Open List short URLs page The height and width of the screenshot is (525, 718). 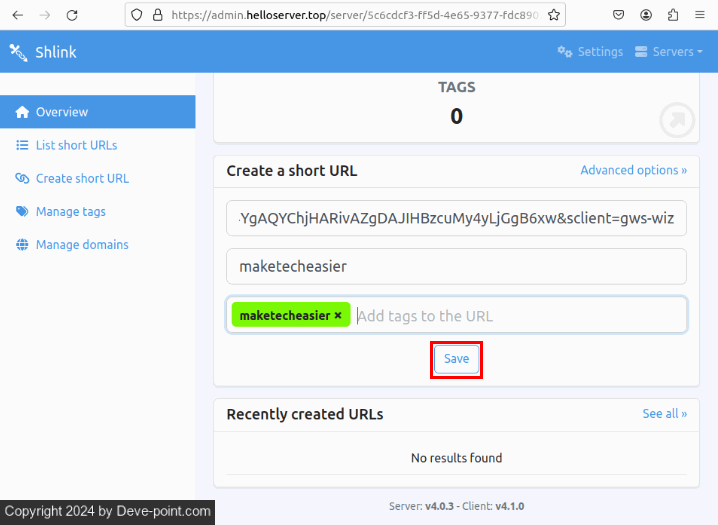[x=76, y=145]
